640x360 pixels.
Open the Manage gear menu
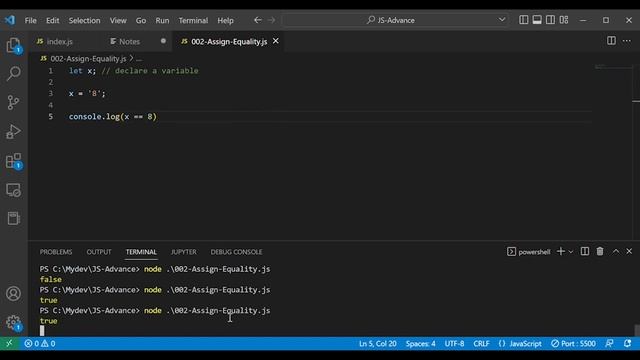pyautogui.click(x=13, y=322)
